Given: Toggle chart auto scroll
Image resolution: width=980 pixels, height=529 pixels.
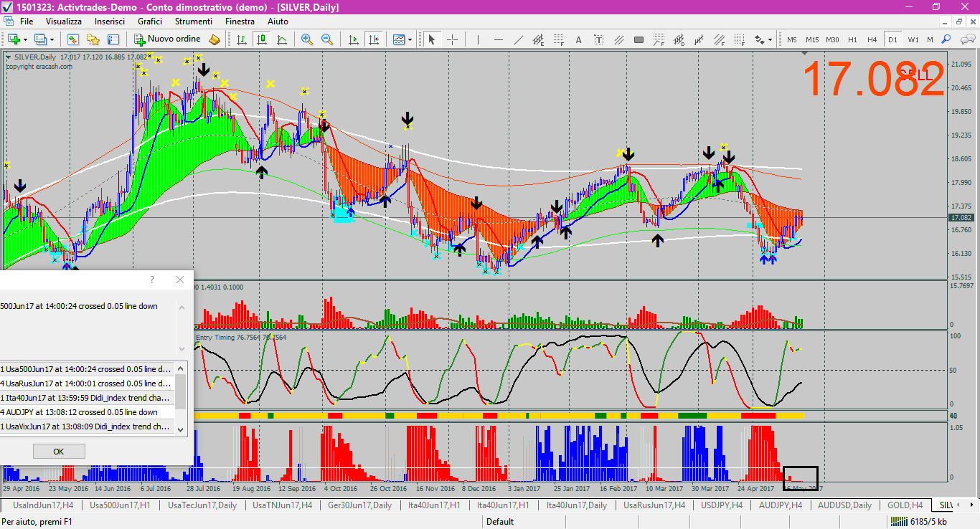Looking at the screenshot, I should point(354,39).
